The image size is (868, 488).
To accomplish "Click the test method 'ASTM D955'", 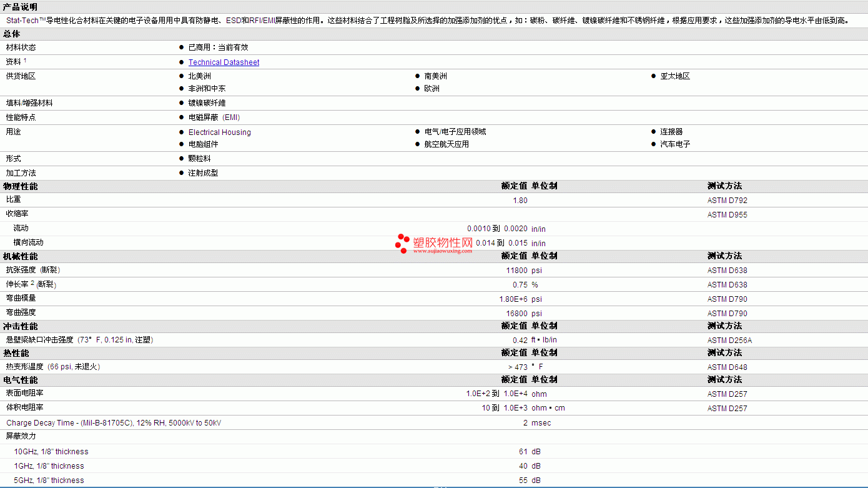I will point(727,215).
